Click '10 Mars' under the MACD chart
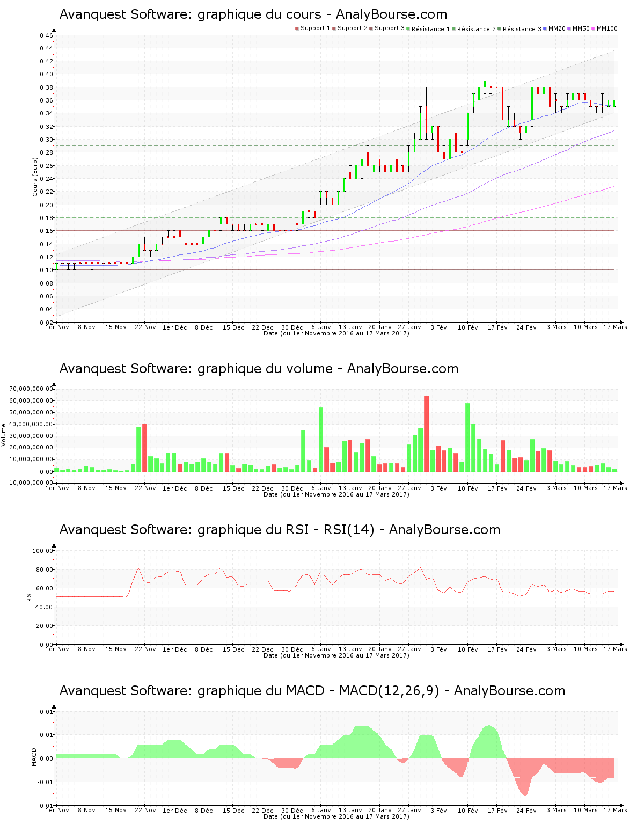This screenshot has width=644, height=832. 586,810
